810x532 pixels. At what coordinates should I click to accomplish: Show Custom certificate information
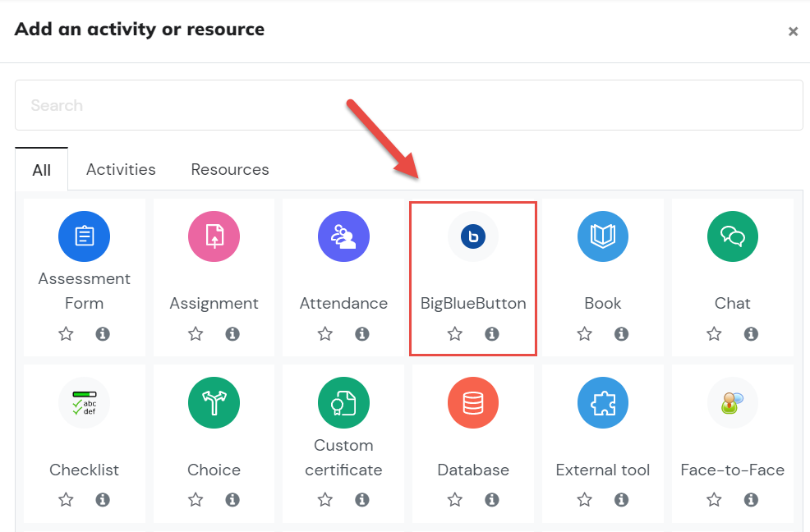pyautogui.click(x=362, y=499)
